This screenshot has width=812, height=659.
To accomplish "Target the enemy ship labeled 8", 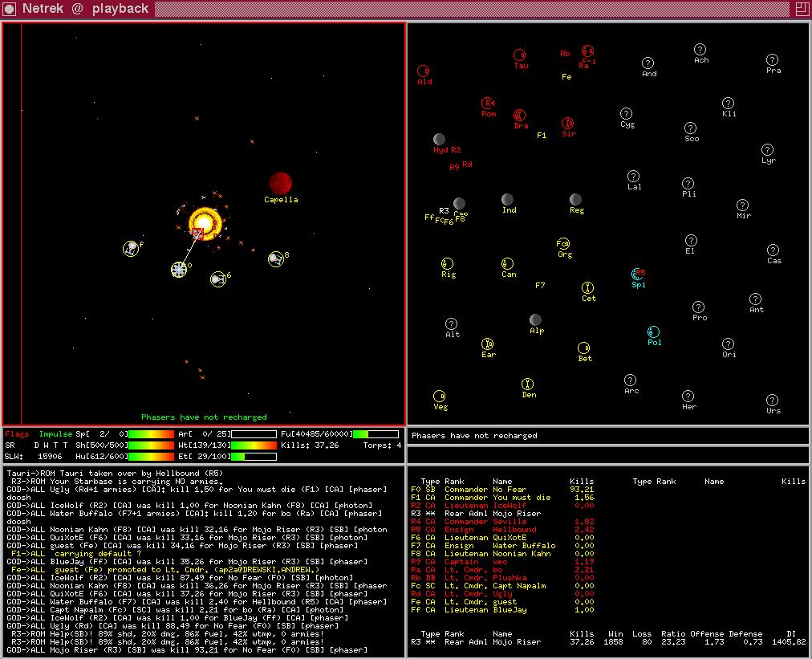I will click(x=275, y=258).
